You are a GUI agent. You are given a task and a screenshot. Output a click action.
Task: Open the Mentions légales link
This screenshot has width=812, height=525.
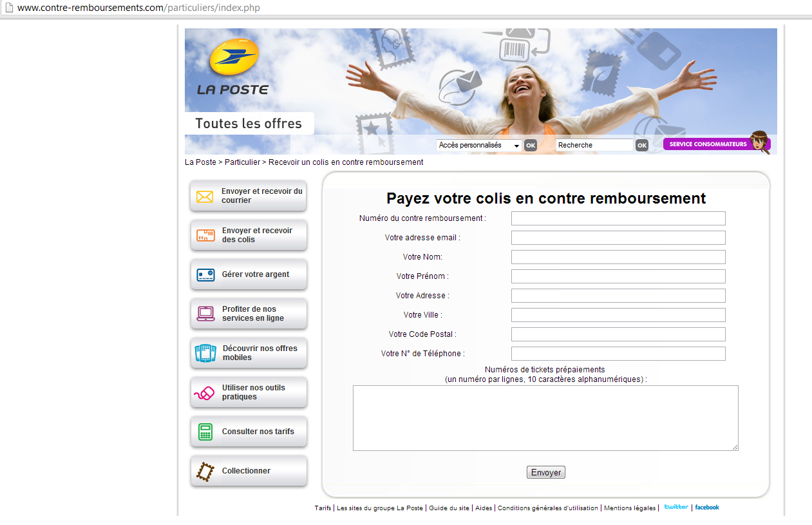pos(630,508)
